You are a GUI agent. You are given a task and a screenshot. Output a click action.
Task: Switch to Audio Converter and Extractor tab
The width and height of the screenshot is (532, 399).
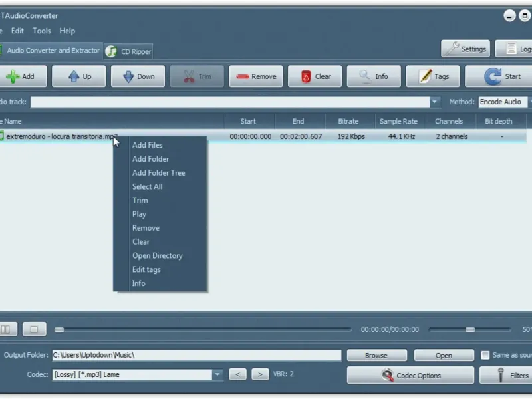tap(51, 51)
